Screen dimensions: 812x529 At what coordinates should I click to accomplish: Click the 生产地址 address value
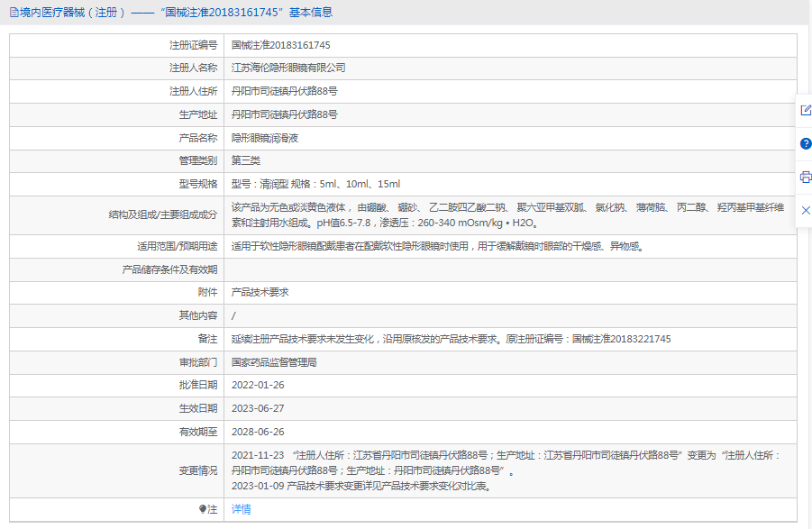pos(284,114)
